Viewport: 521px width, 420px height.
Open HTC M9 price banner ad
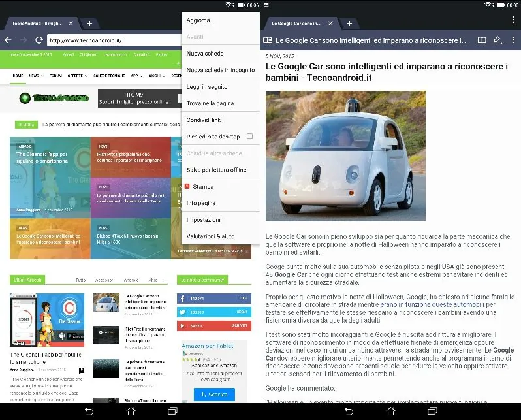coord(140,98)
